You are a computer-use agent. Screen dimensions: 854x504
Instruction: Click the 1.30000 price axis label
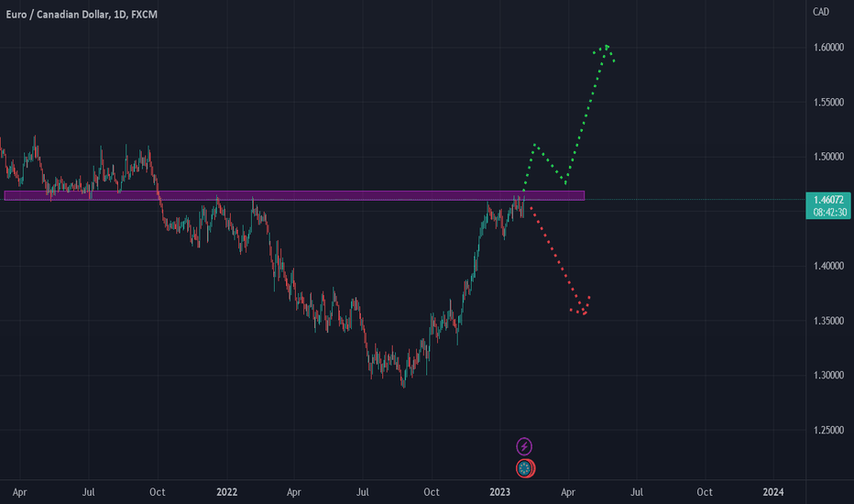(x=828, y=375)
